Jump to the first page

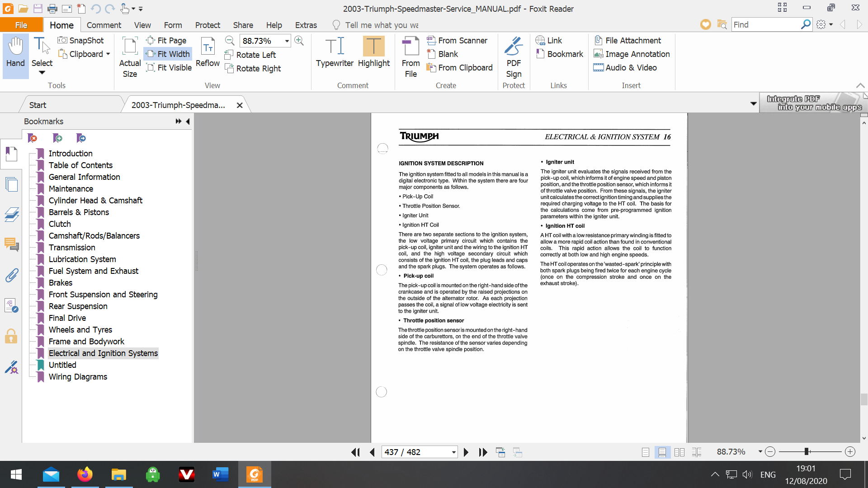click(356, 452)
